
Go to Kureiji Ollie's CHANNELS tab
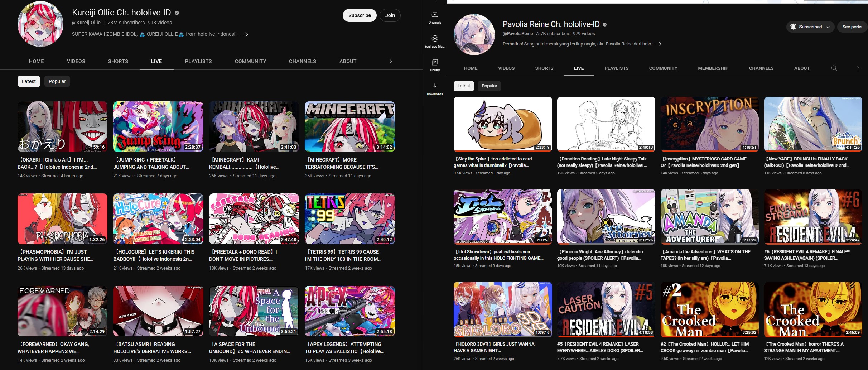click(303, 61)
